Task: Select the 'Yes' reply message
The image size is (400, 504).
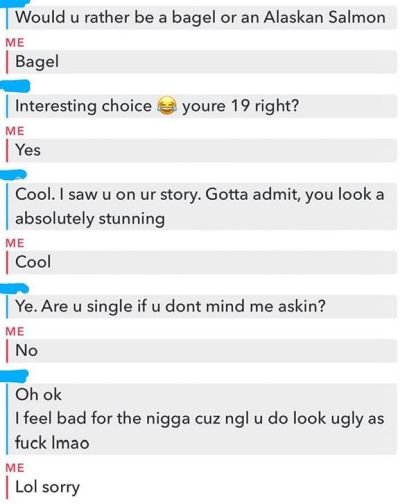Action: point(202,150)
